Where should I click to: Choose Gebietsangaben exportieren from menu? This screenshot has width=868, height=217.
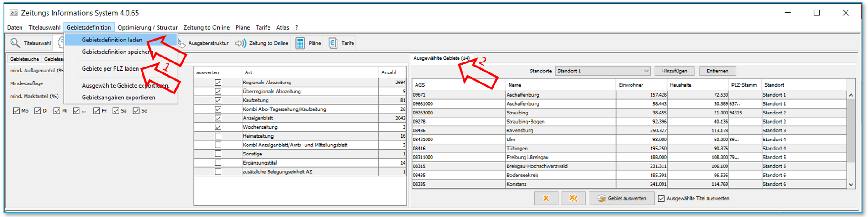point(118,98)
